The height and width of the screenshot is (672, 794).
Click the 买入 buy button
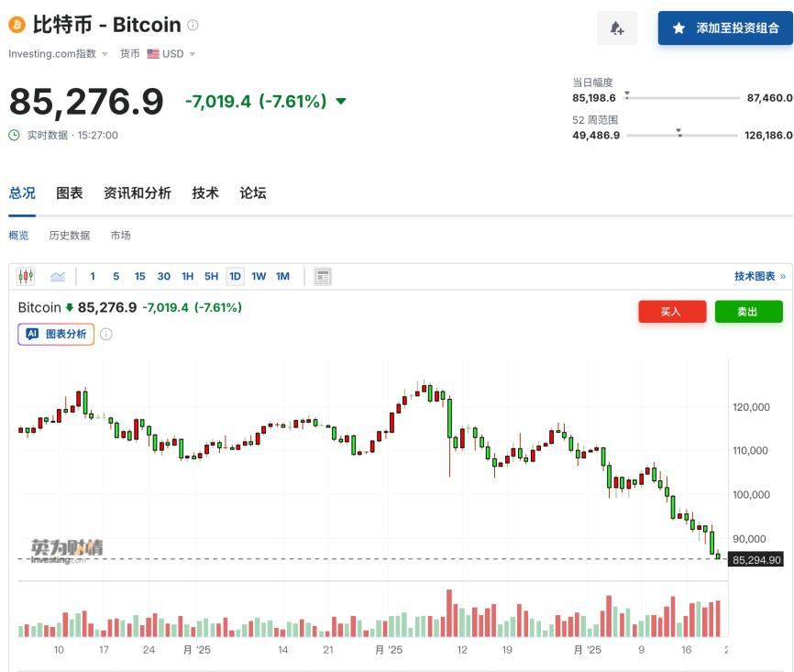[x=672, y=312]
